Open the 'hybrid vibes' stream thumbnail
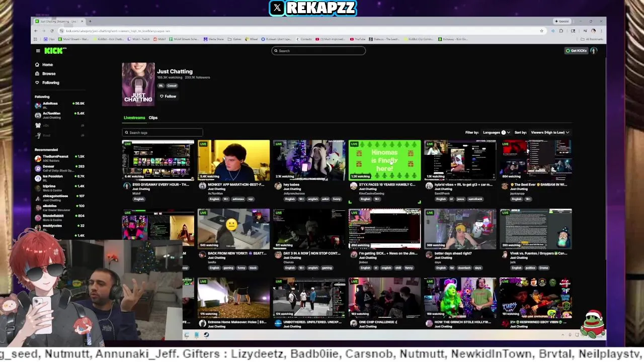 tap(460, 160)
